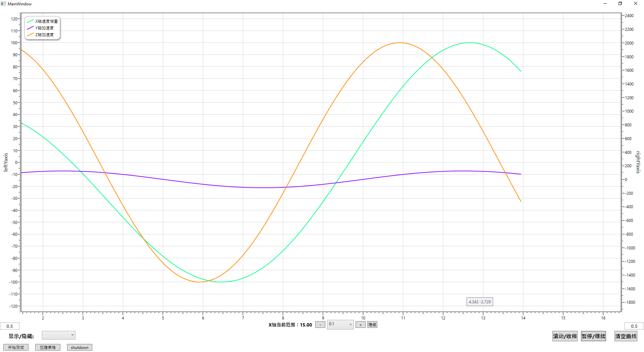The width and height of the screenshot is (644, 352).
Task: Click the restore window control
Action: pos(620,3)
